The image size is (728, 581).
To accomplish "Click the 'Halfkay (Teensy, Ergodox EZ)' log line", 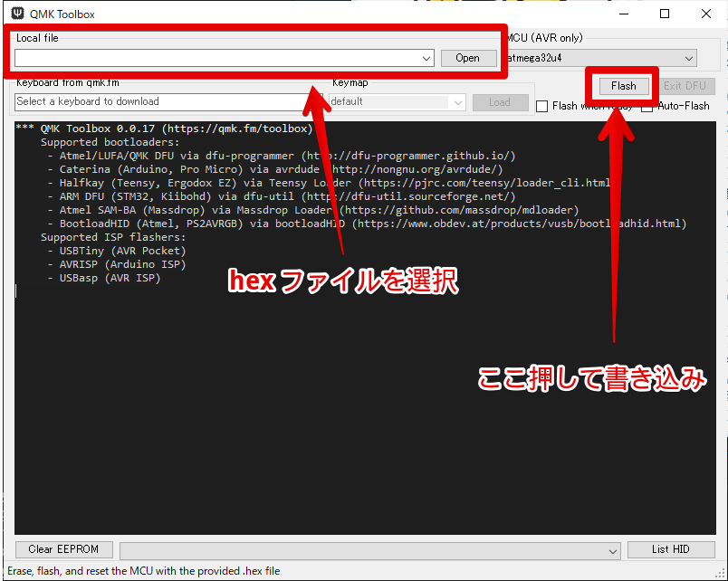I will 330,183.
